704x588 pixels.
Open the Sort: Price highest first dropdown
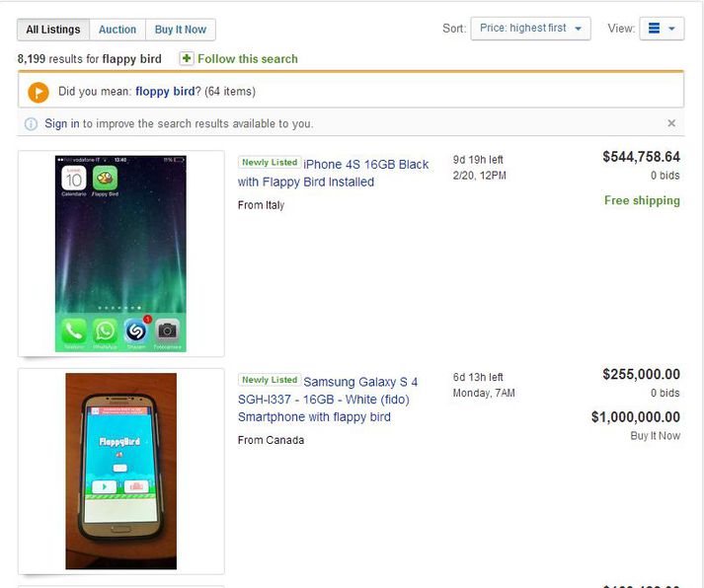coord(530,29)
